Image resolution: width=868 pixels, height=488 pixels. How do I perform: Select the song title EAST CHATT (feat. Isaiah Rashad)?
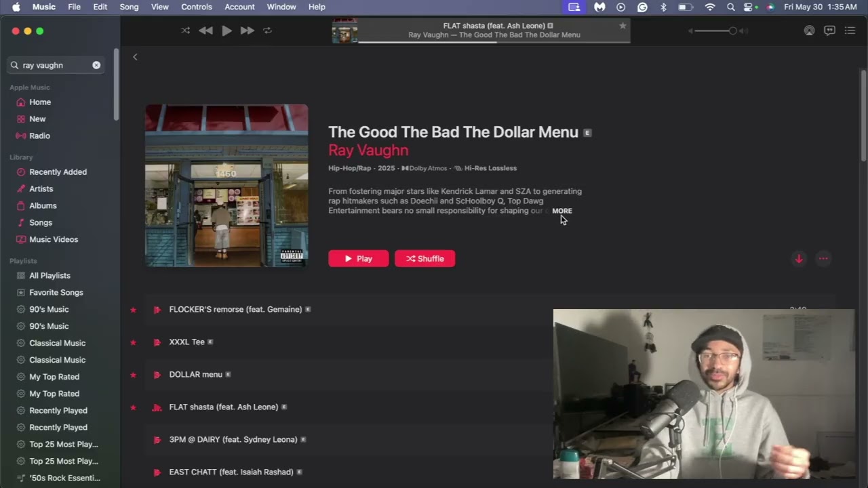(x=231, y=472)
